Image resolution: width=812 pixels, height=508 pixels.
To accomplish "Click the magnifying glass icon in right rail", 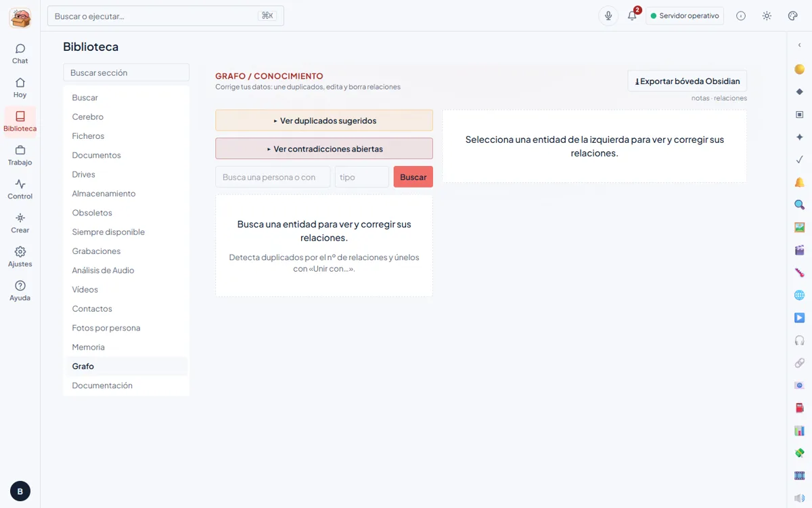I will point(800,205).
